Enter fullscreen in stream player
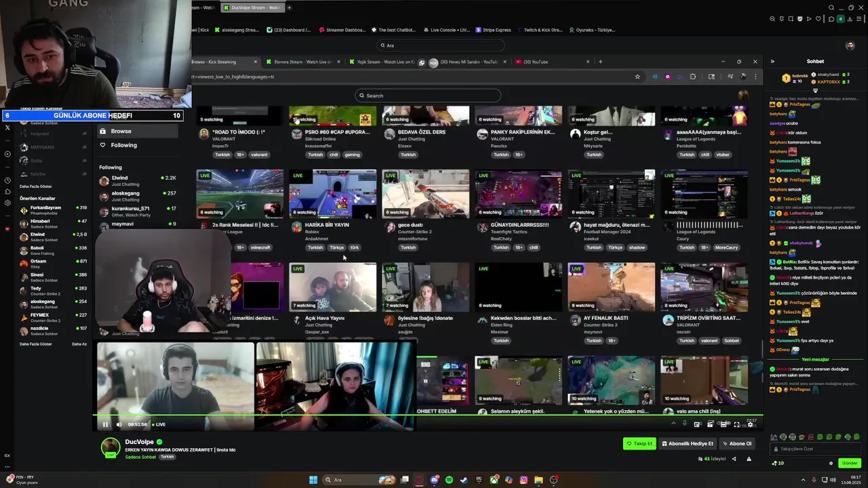This screenshot has height=488, width=868. [736, 424]
